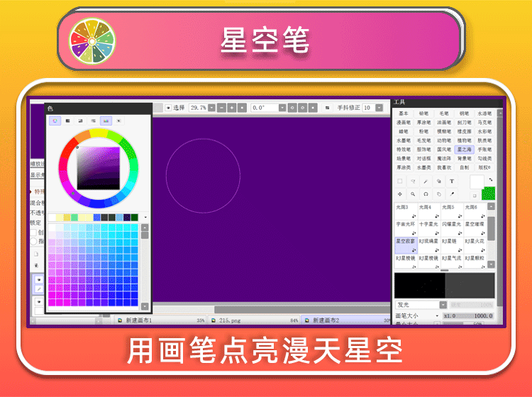Select the 星空寂寥 brush preset
This screenshot has height=397, width=532.
406,245
